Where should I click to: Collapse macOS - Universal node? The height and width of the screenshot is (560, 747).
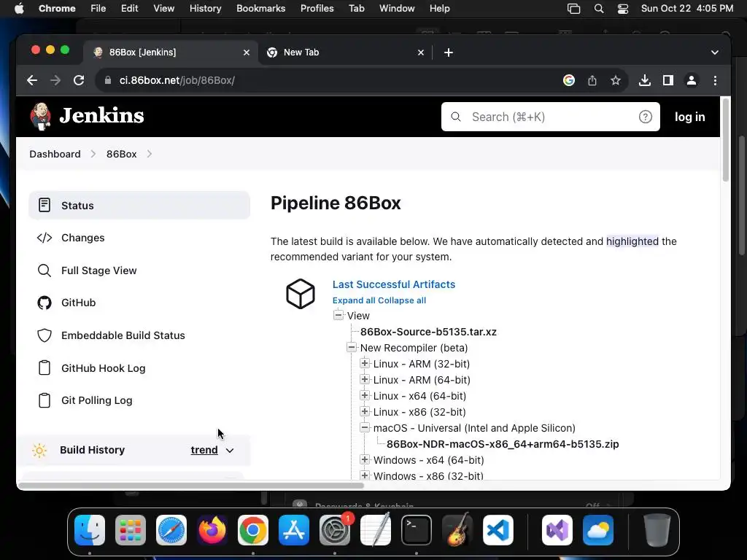[365, 427]
